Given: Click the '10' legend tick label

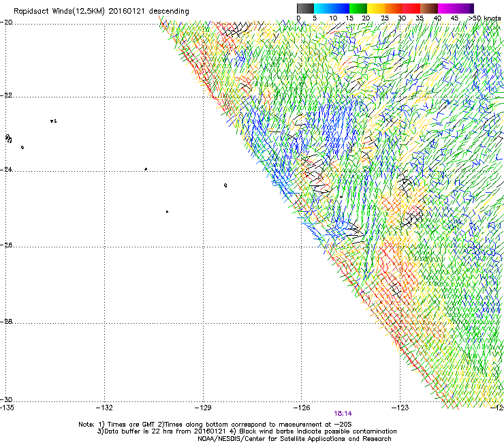Looking at the screenshot, I should (x=333, y=18).
